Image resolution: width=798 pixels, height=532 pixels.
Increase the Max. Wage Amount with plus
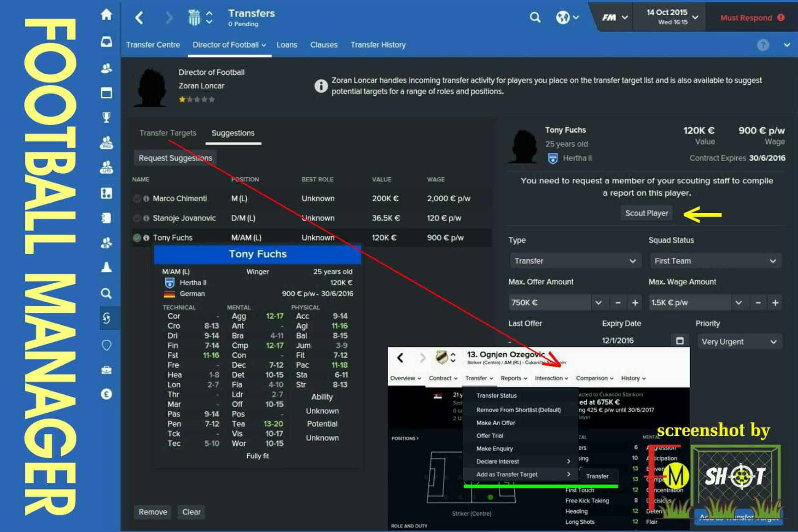(775, 303)
